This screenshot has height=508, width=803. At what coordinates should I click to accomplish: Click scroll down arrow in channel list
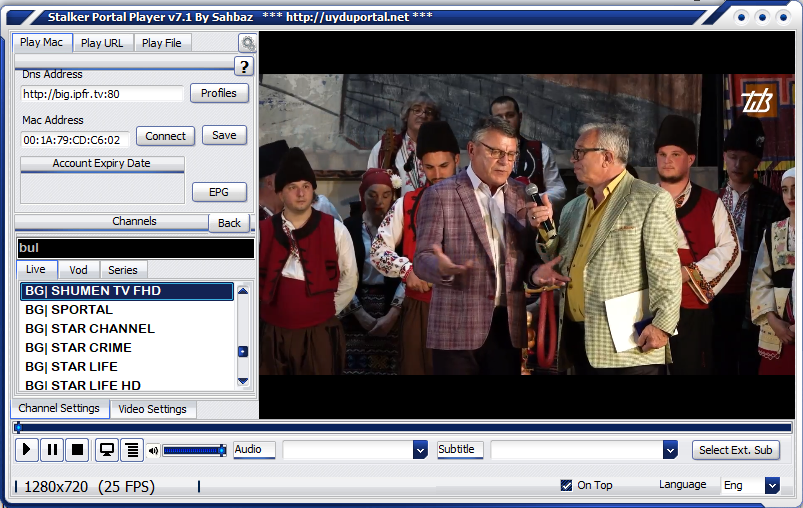pos(243,381)
